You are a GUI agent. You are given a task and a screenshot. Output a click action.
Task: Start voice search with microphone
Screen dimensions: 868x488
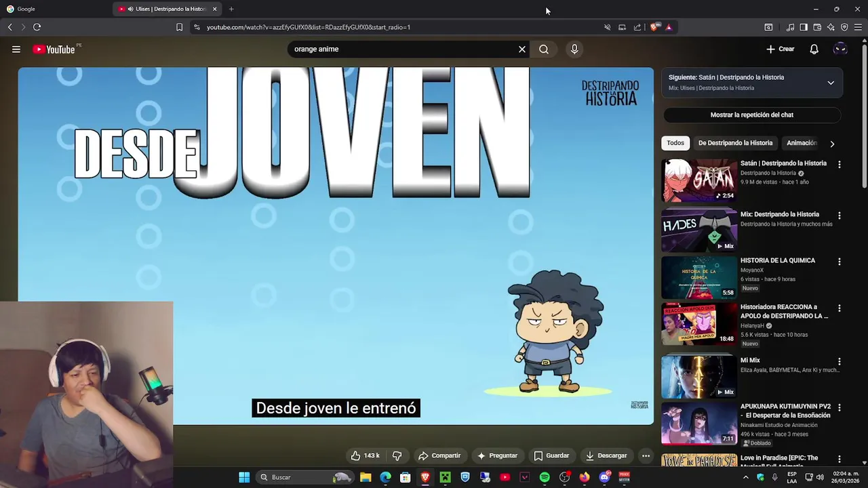pyautogui.click(x=574, y=49)
